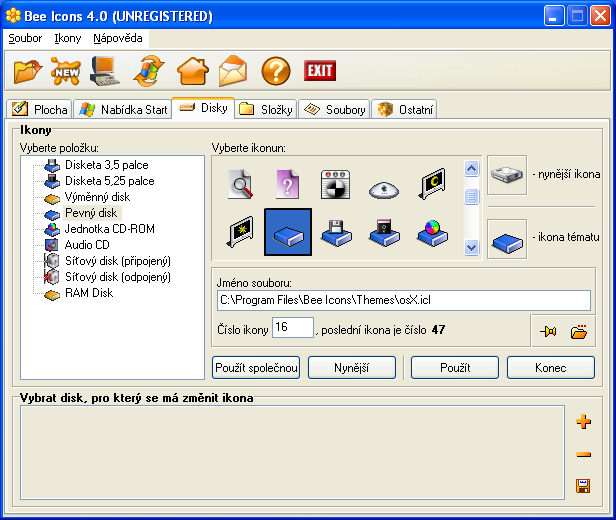This screenshot has height=520, width=616.
Task: Click the orange house home icon
Action: pos(192,71)
